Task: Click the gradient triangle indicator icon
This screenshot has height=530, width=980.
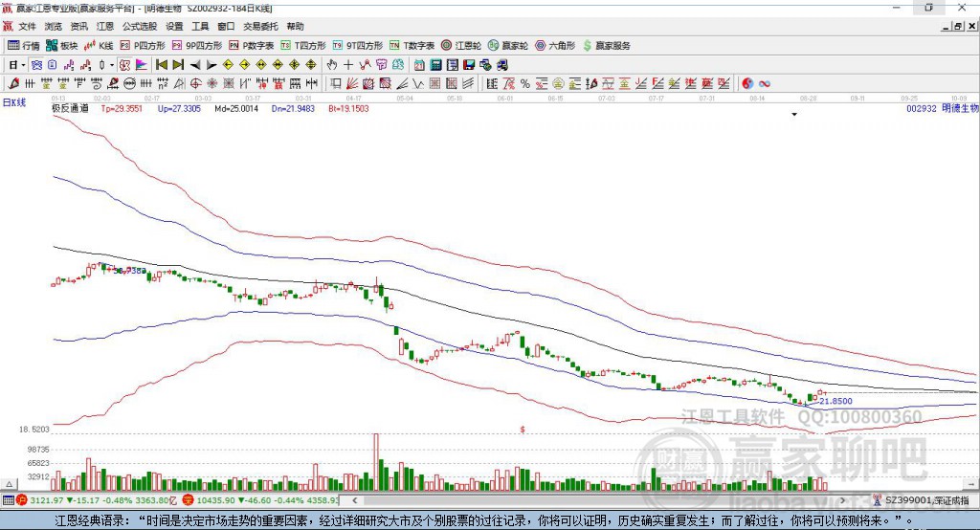Action: 142,65
